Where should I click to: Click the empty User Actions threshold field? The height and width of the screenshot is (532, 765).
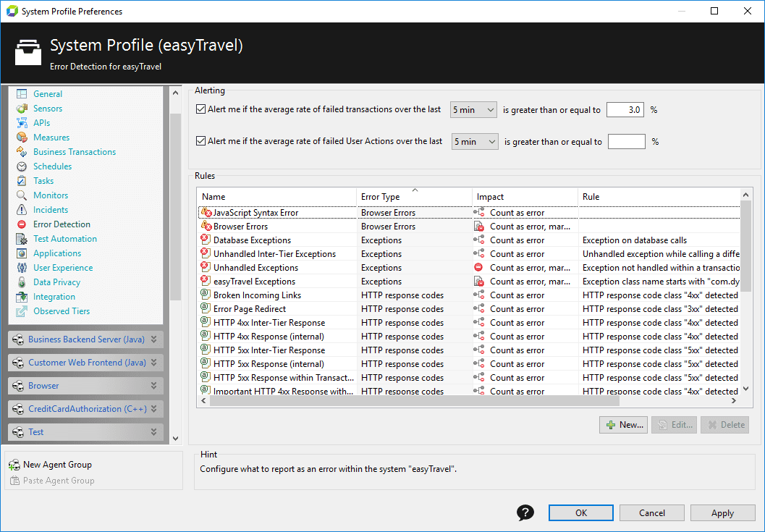tap(627, 142)
